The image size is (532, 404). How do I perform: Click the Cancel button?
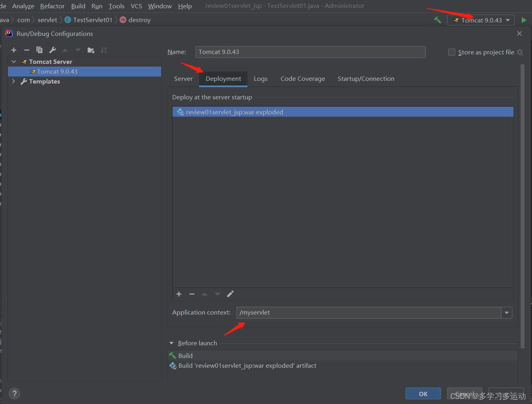click(x=465, y=394)
